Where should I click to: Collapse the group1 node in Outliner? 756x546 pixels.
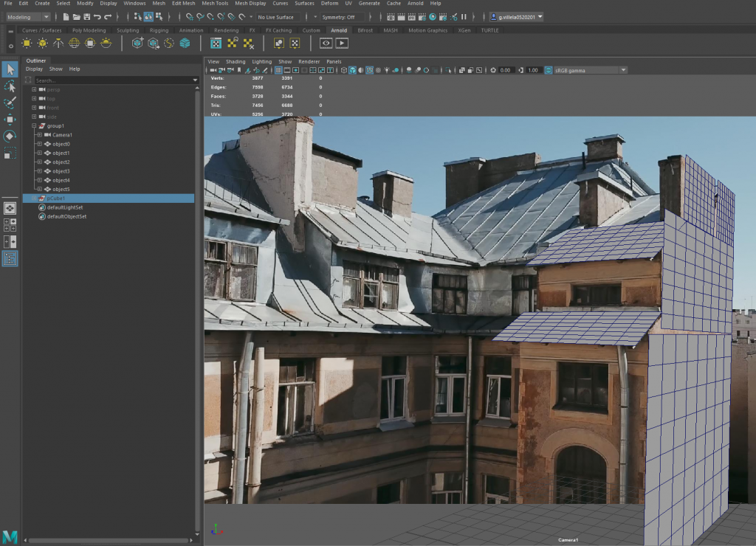pos(34,126)
